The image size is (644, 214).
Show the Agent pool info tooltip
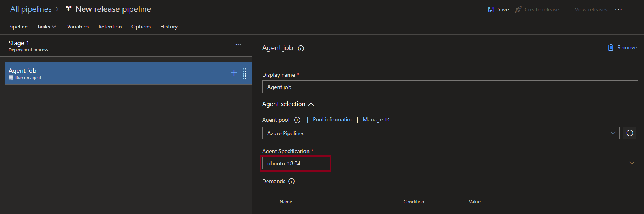point(297,120)
